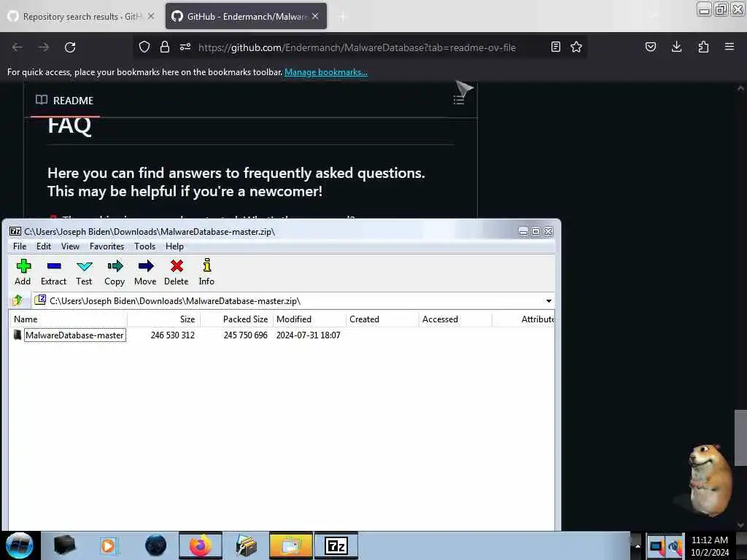Click the Add button in 7-Zip toolbar
The image size is (747, 560).
23,272
